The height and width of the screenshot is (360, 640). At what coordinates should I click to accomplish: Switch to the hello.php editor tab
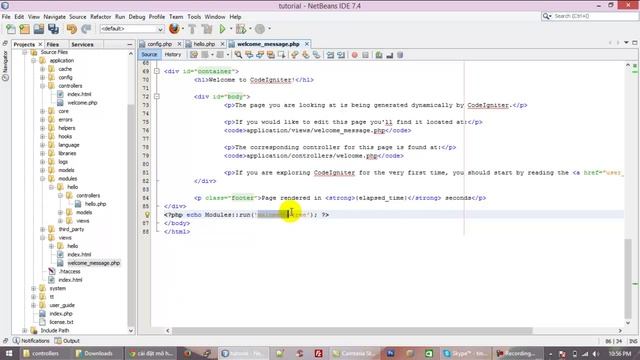(204, 44)
